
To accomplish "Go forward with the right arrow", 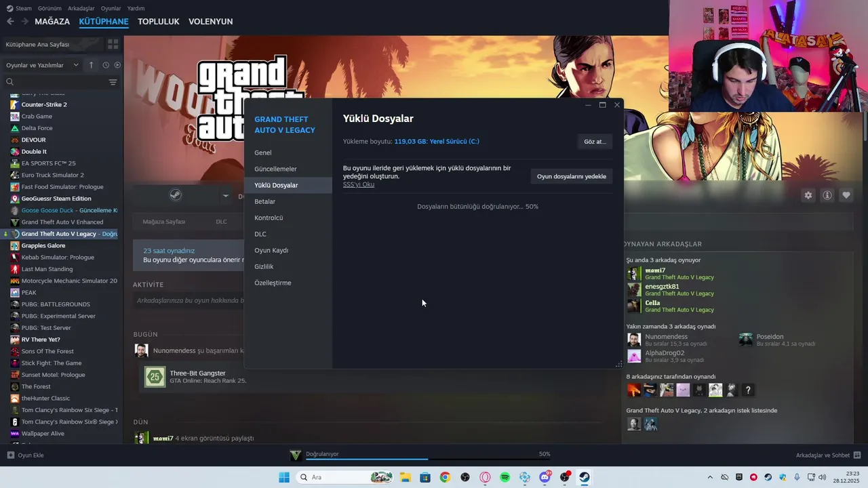I will click(25, 22).
